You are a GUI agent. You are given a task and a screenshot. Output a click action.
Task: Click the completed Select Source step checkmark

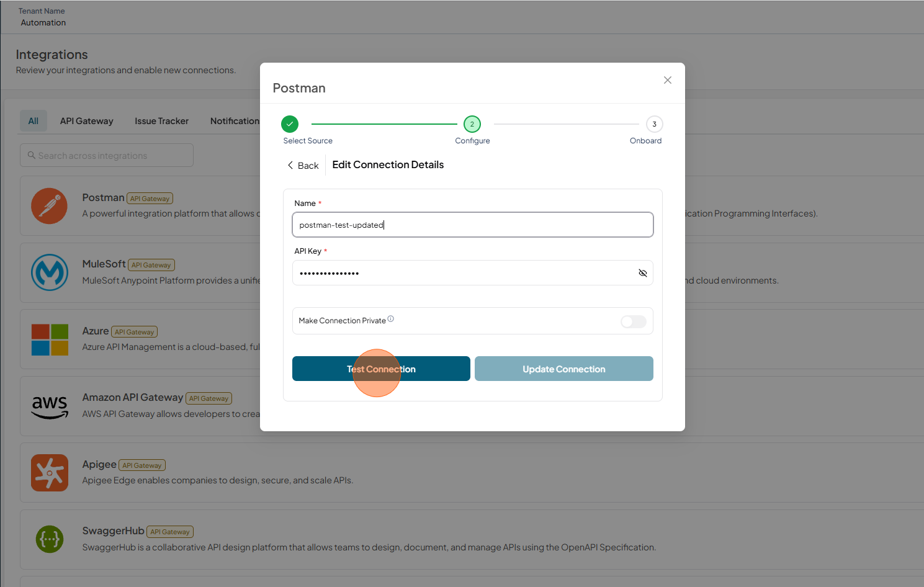290,124
